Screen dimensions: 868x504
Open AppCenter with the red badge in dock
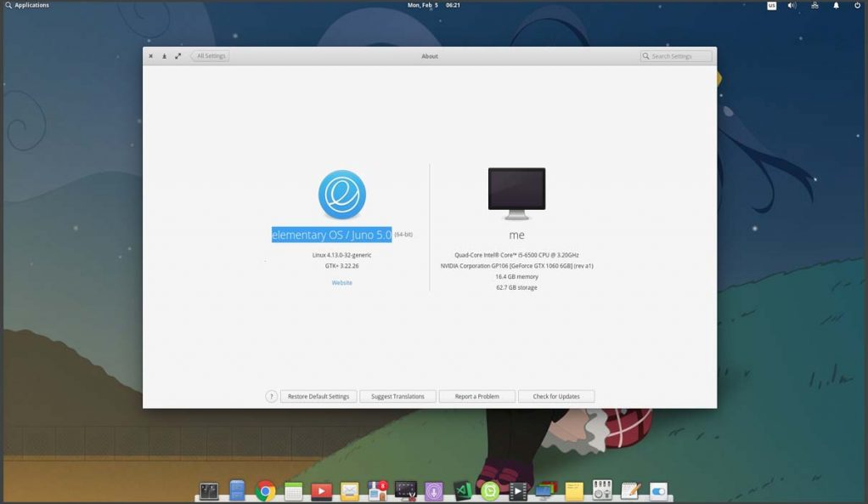[x=378, y=490]
